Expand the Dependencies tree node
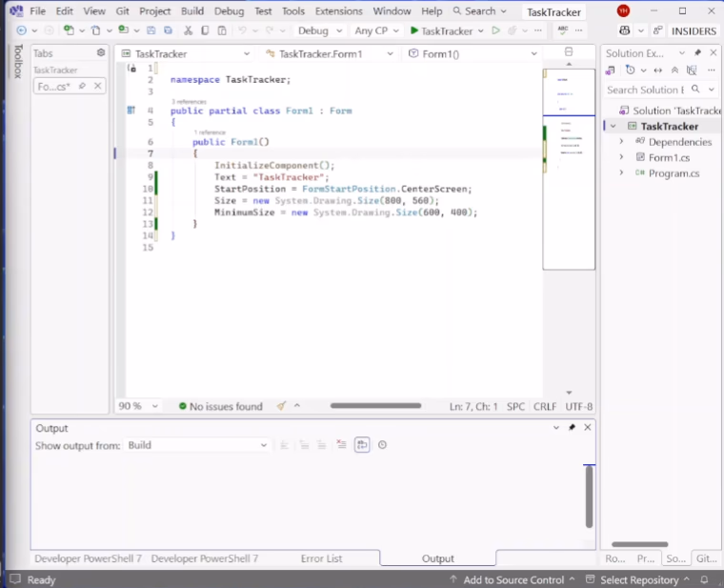The height and width of the screenshot is (588, 724). point(621,142)
